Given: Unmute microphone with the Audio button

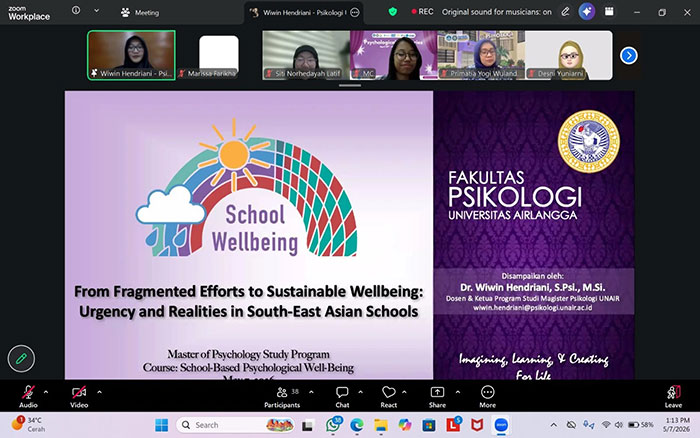Looking at the screenshot, I should coord(28,396).
